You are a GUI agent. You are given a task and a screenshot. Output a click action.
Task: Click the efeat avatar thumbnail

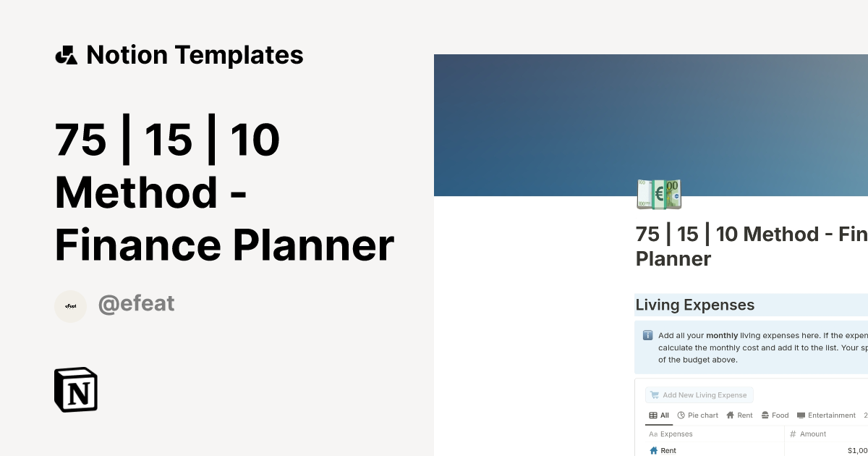point(70,306)
